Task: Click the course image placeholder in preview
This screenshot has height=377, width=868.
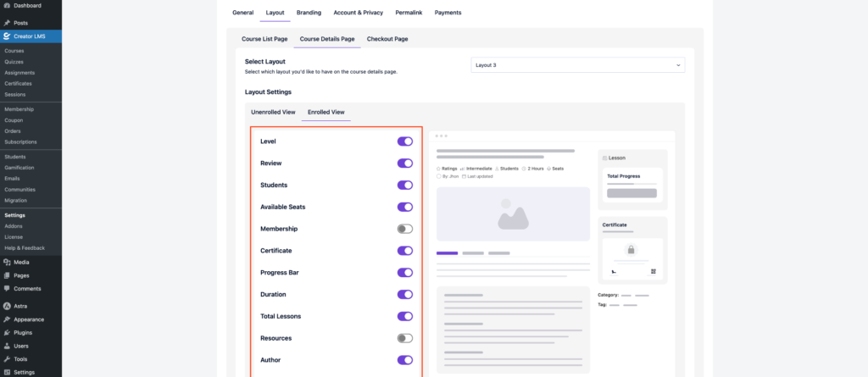Action: [x=513, y=215]
